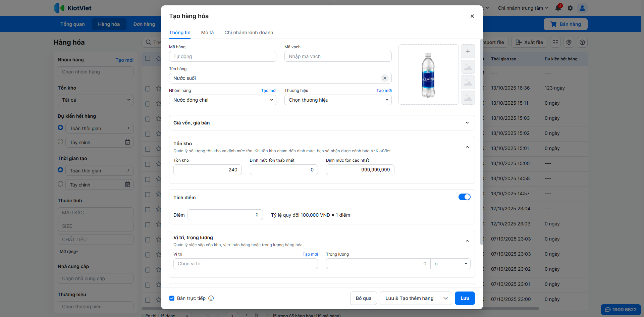Click the Lưu button
The image size is (644, 317).
click(x=465, y=298)
